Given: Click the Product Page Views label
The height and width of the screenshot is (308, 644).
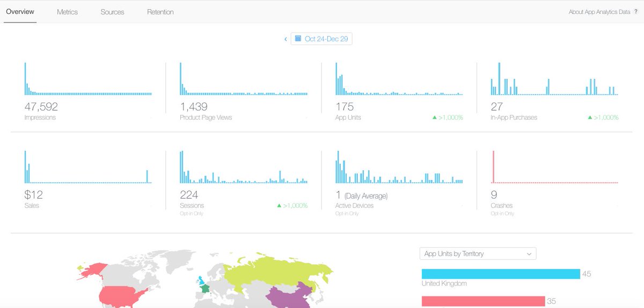Looking at the screenshot, I should [206, 118].
